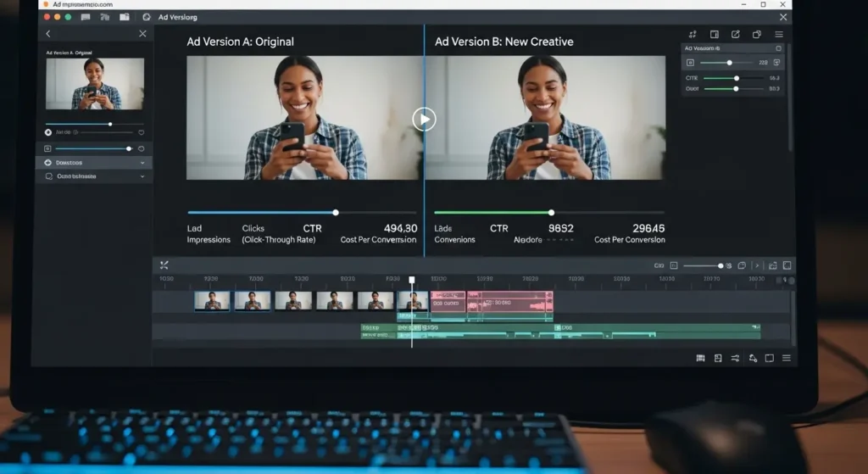Expand the first collapsed section in left sidebar
868x474 pixels.
(93, 162)
